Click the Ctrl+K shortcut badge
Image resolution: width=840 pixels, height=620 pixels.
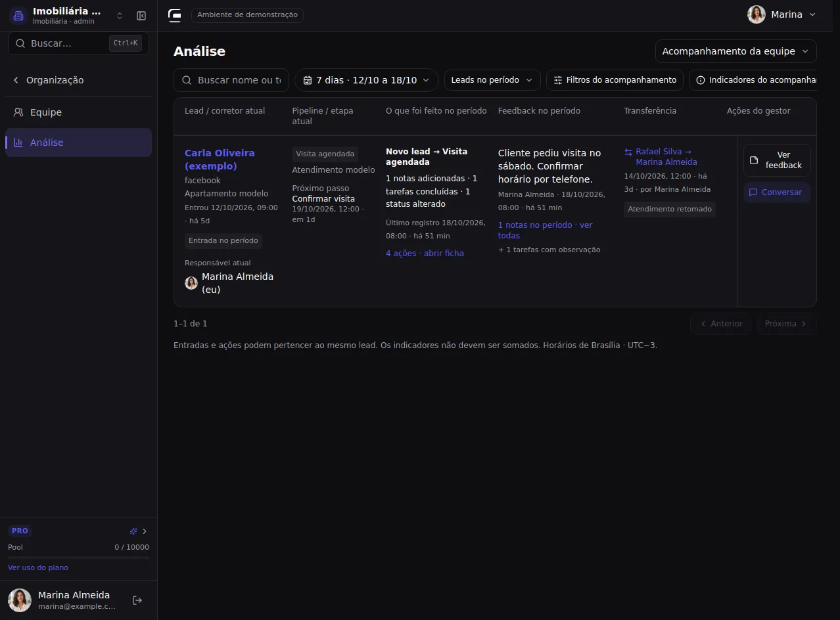click(126, 43)
